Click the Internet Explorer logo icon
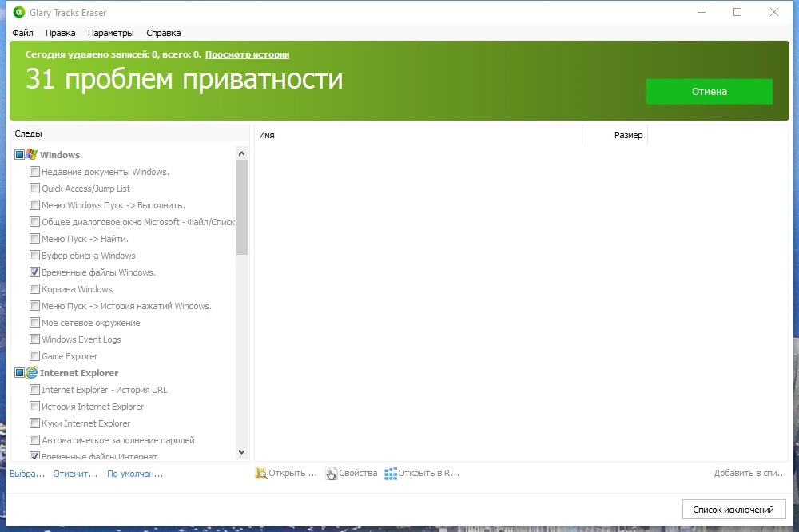The width and height of the screenshot is (799, 532). tap(32, 372)
